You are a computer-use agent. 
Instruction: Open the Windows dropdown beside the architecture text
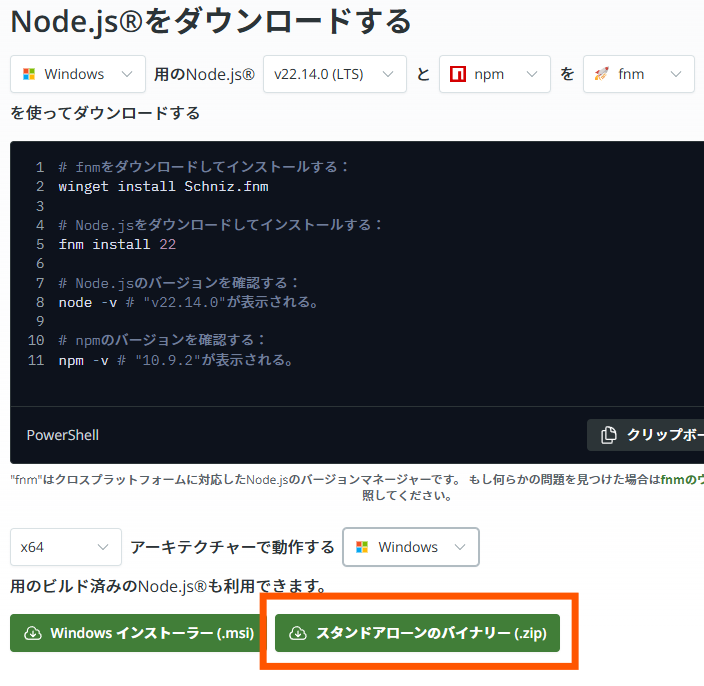[411, 547]
